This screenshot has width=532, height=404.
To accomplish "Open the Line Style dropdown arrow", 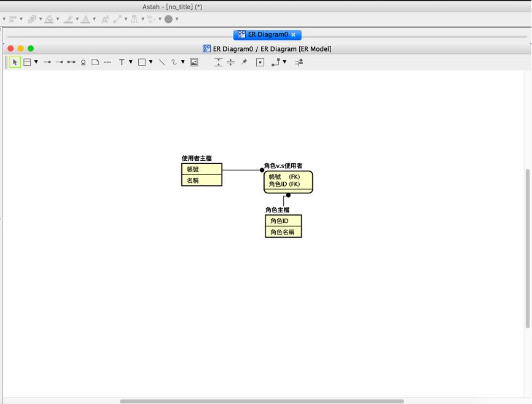I will tap(284, 62).
